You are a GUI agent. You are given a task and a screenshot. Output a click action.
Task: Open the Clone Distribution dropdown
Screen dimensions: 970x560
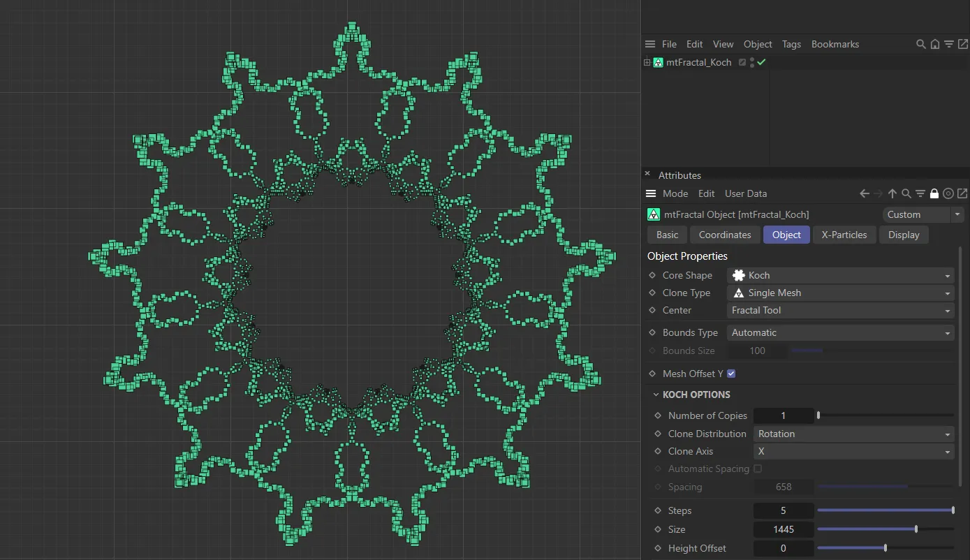click(x=853, y=434)
